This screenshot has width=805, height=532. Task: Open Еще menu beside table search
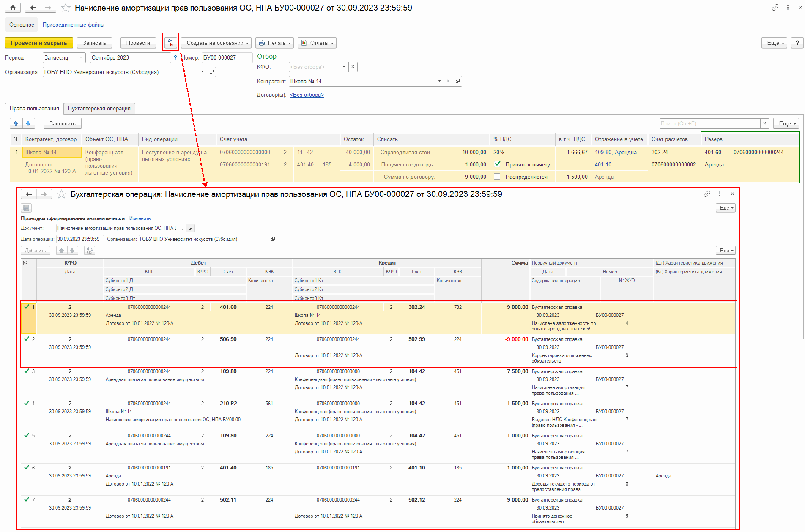point(786,123)
